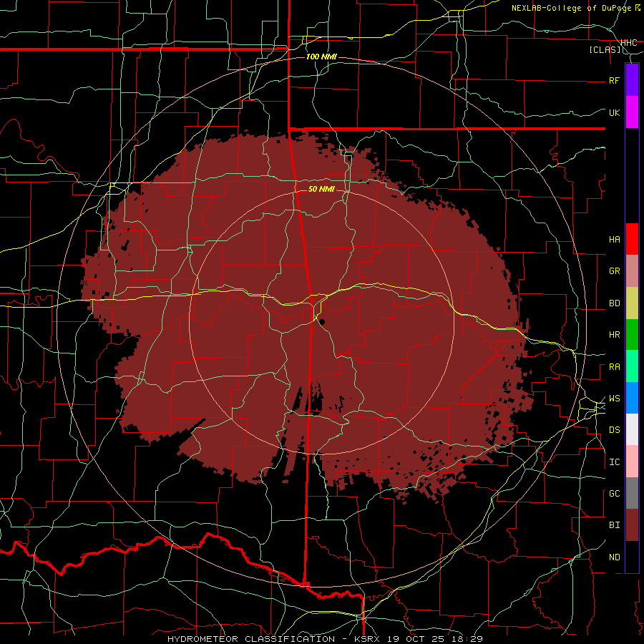Click the 'RF' legend label
This screenshot has width=644, height=644.
pyautogui.click(x=615, y=81)
